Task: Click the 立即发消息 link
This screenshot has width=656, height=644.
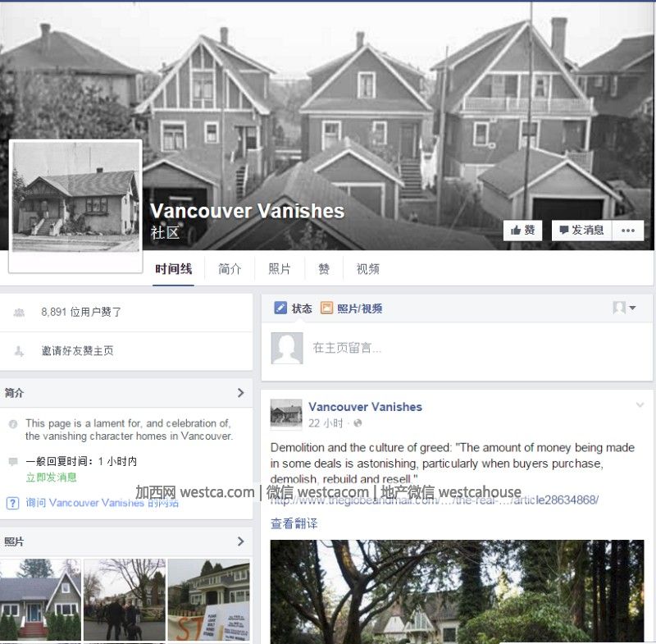Action: (51, 477)
